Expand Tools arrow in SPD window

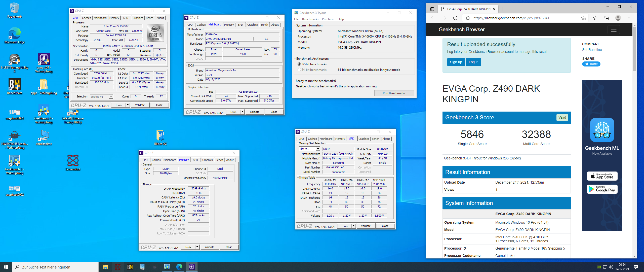click(353, 226)
